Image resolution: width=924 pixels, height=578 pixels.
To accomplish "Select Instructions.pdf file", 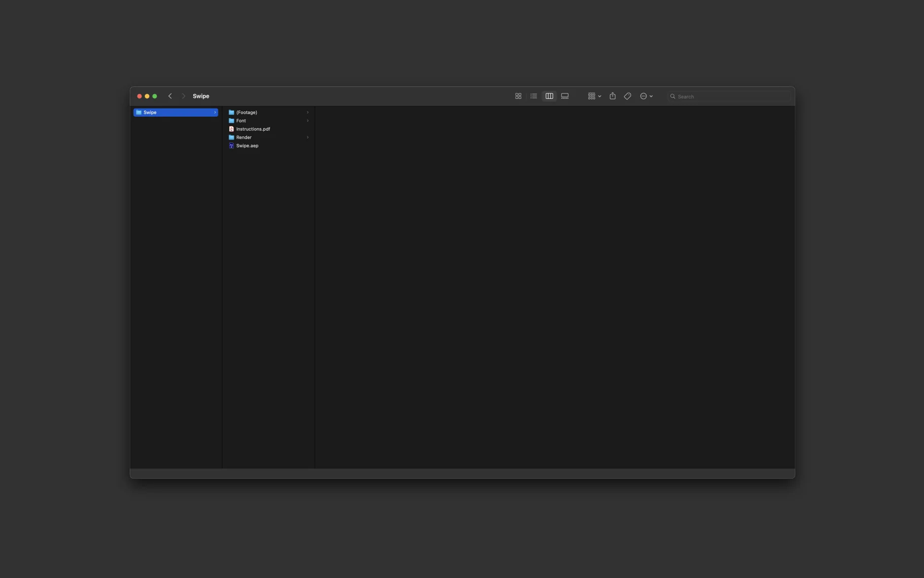I will click(268, 129).
